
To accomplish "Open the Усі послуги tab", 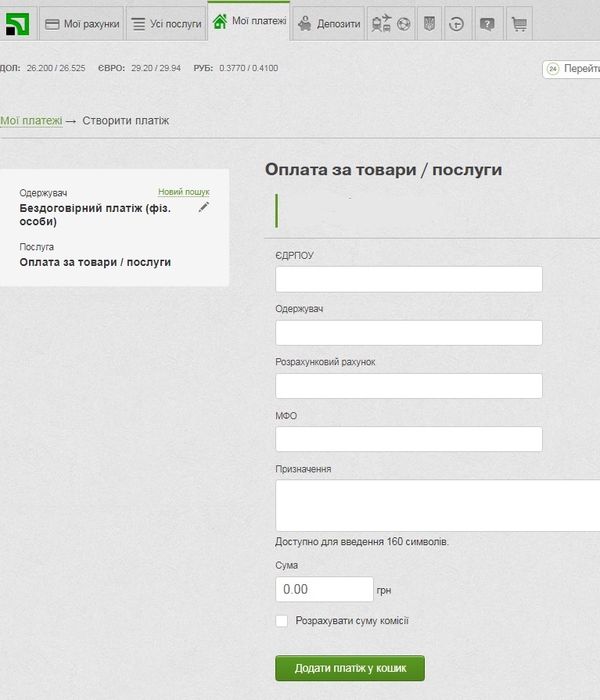I will click(167, 23).
